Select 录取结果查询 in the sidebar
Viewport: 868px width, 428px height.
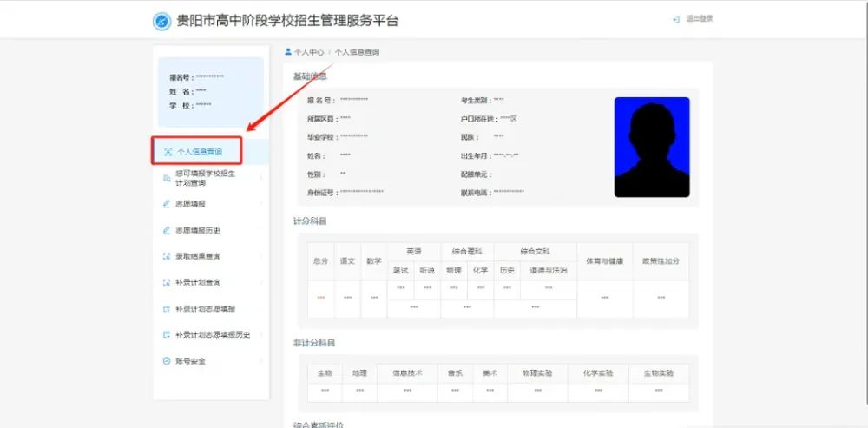(x=211, y=256)
